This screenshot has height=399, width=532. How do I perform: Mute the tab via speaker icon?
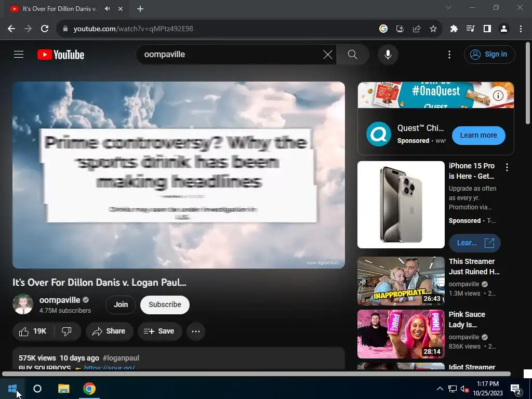[x=107, y=9]
